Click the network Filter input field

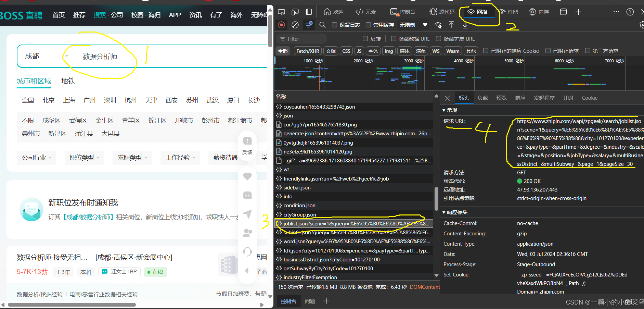(x=301, y=39)
